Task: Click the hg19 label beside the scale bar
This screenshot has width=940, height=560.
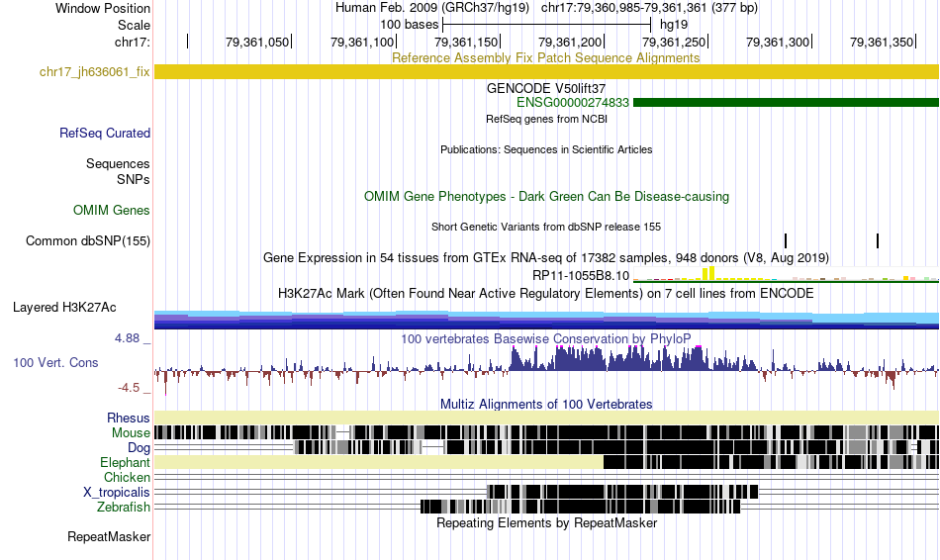Action: pos(674,25)
